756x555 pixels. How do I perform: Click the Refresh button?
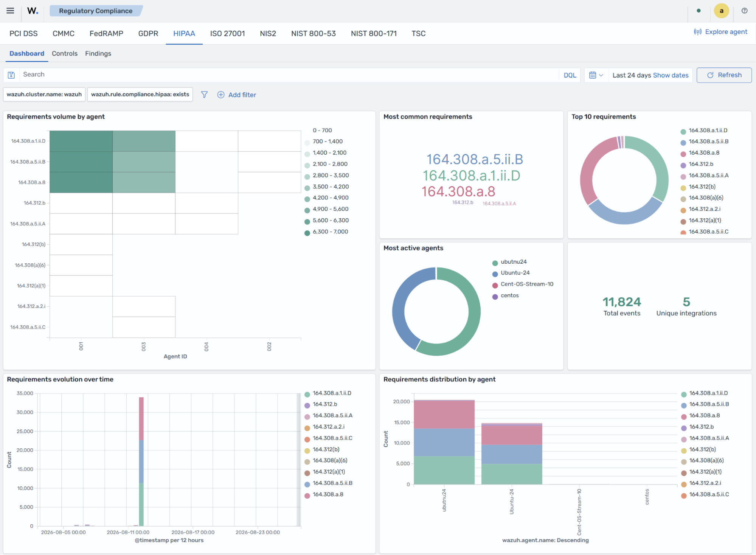(x=724, y=75)
